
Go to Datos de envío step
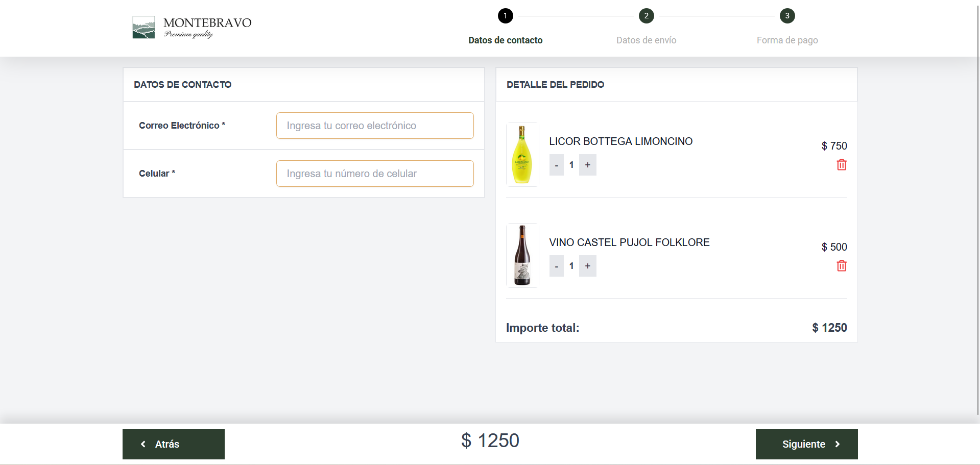[x=646, y=40]
